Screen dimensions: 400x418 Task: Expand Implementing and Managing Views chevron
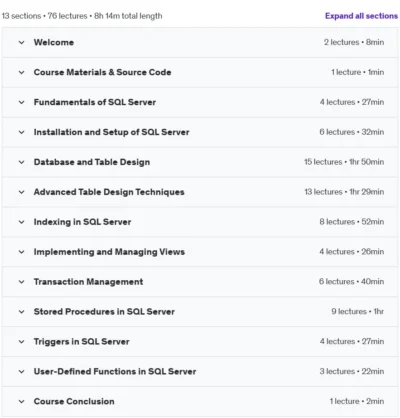(x=22, y=252)
